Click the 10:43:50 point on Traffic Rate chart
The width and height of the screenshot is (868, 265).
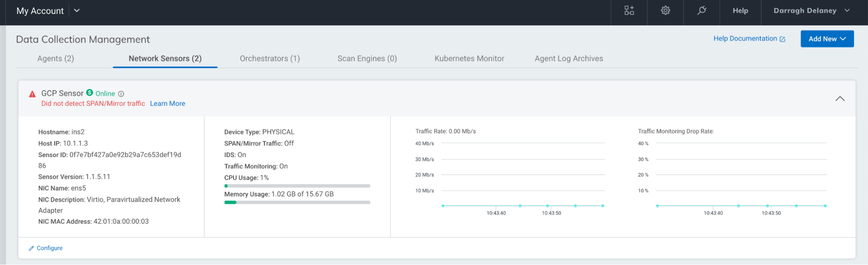click(548, 206)
